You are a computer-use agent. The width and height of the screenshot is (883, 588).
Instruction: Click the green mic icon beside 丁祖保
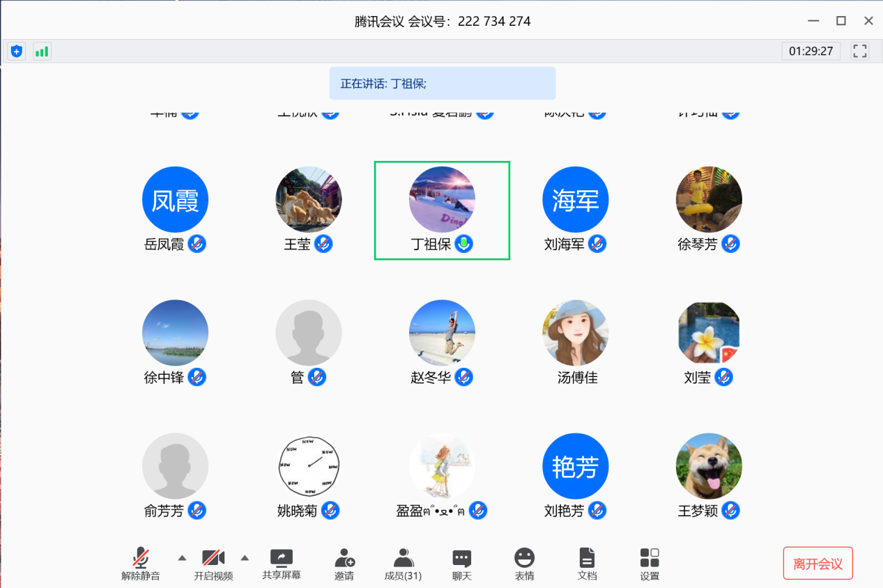[x=464, y=244]
